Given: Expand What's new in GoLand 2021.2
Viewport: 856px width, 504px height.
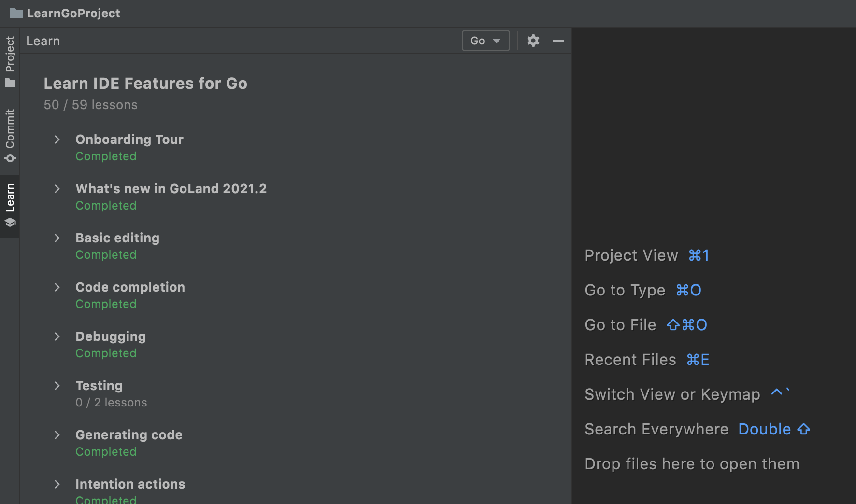Looking at the screenshot, I should point(57,189).
